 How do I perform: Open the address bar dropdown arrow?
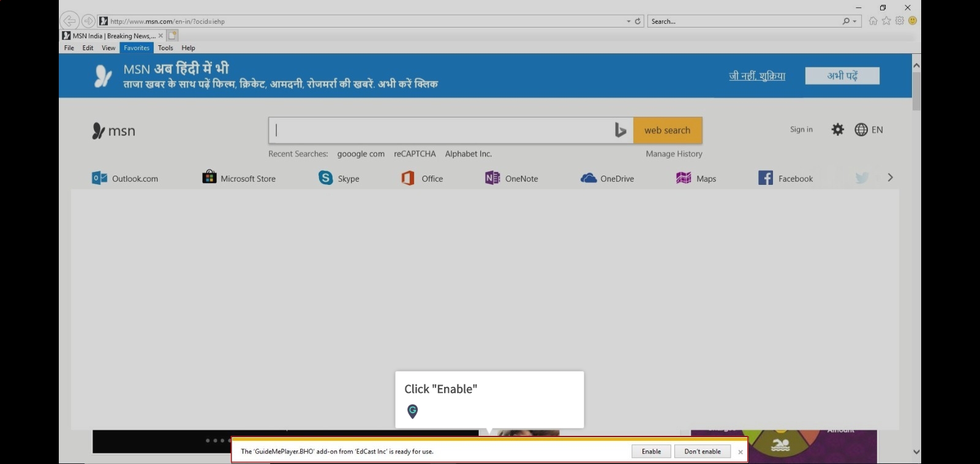click(628, 21)
